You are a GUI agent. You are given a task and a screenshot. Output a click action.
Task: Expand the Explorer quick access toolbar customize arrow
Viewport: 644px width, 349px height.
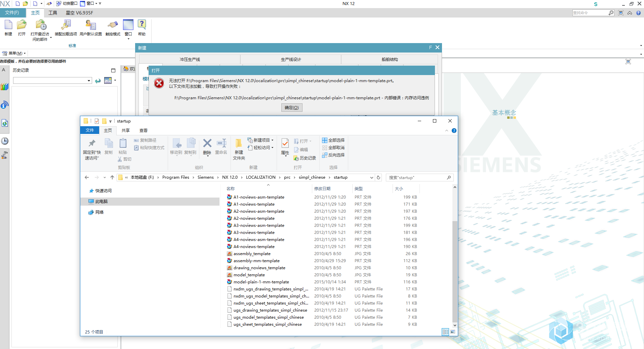(x=110, y=121)
